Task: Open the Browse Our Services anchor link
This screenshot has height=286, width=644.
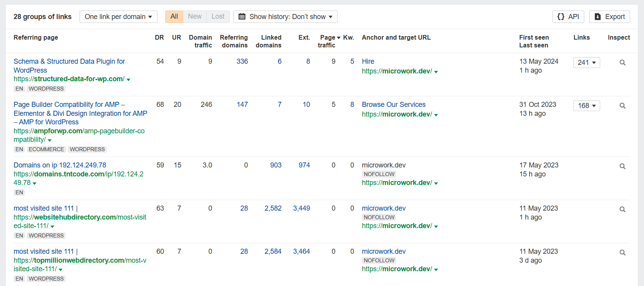Action: point(393,105)
